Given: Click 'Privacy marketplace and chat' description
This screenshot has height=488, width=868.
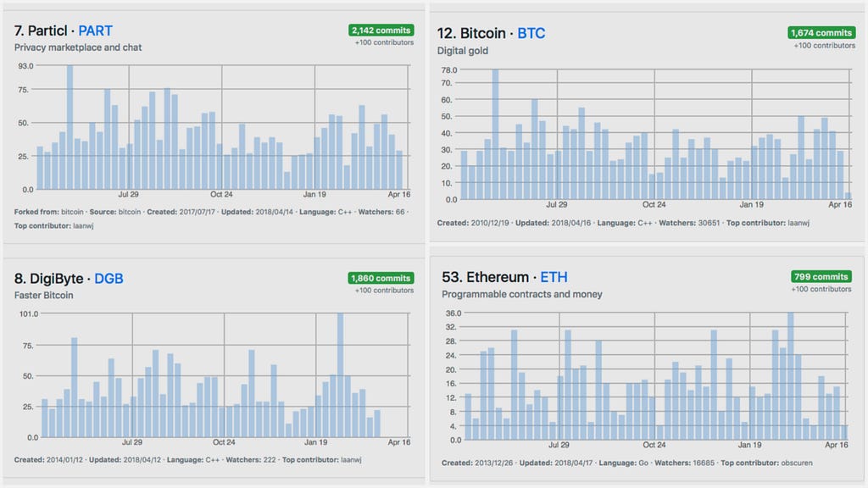Looking at the screenshot, I should [x=78, y=47].
